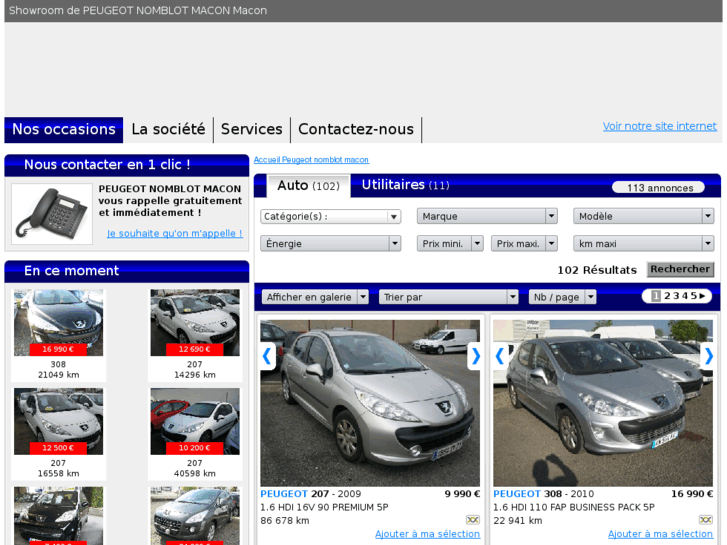Image resolution: width=727 pixels, height=545 pixels.
Task: Show previous photo of Peugeot 207 listing
Action: (268, 356)
